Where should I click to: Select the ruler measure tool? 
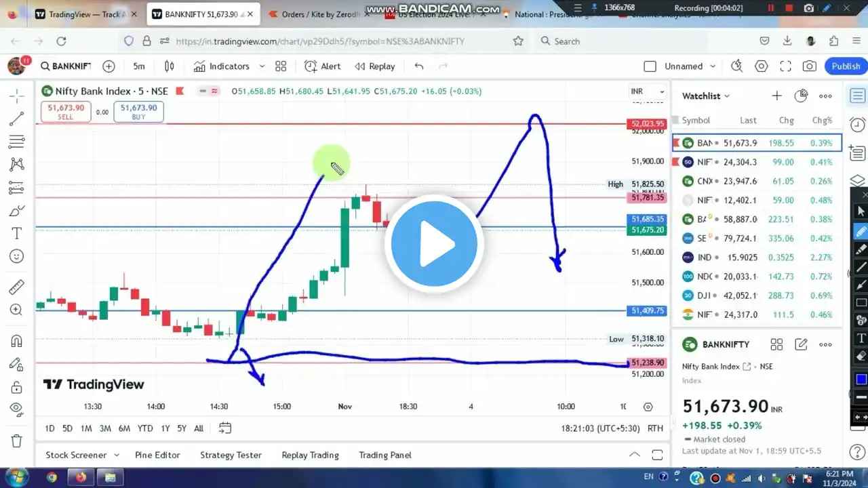(x=17, y=287)
